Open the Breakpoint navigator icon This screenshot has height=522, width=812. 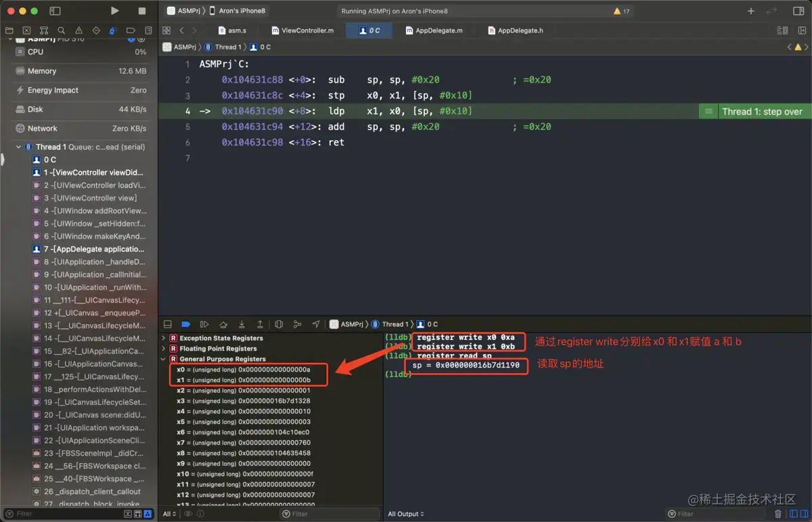click(131, 30)
